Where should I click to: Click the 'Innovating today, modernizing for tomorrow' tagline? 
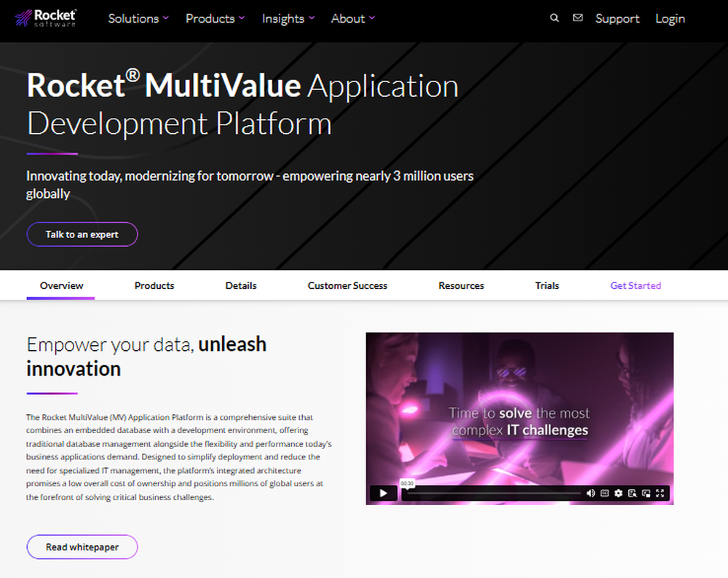(x=250, y=185)
